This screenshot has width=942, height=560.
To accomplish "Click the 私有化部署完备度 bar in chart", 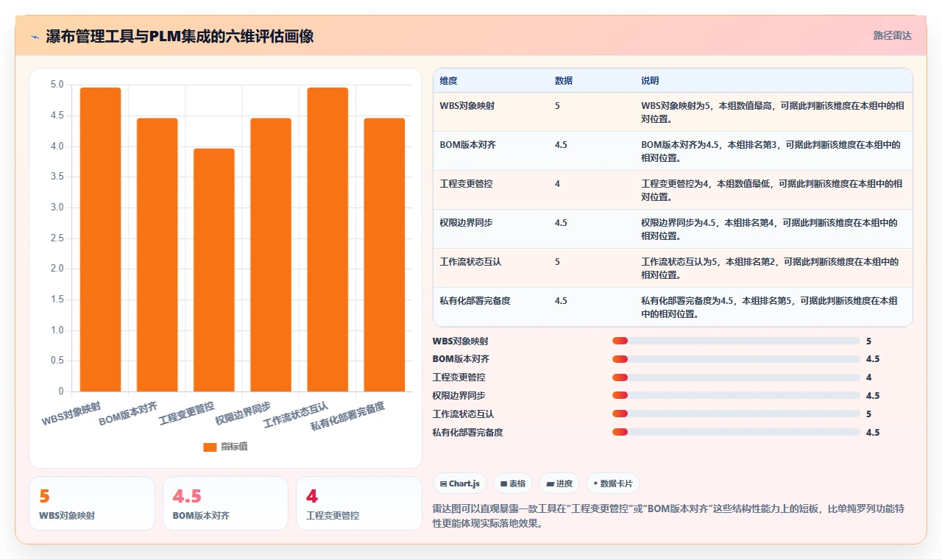I will pos(384,255).
